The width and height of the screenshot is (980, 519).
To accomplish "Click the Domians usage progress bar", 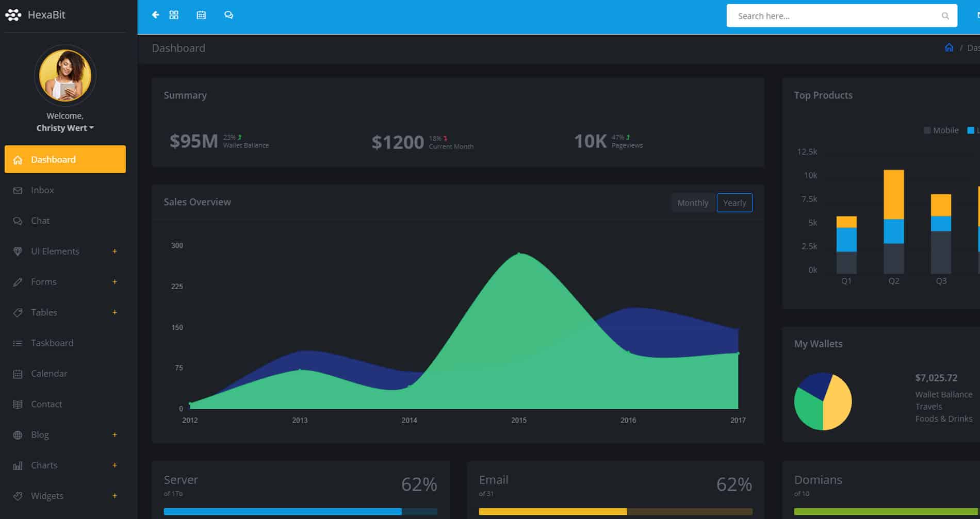I will (x=887, y=512).
